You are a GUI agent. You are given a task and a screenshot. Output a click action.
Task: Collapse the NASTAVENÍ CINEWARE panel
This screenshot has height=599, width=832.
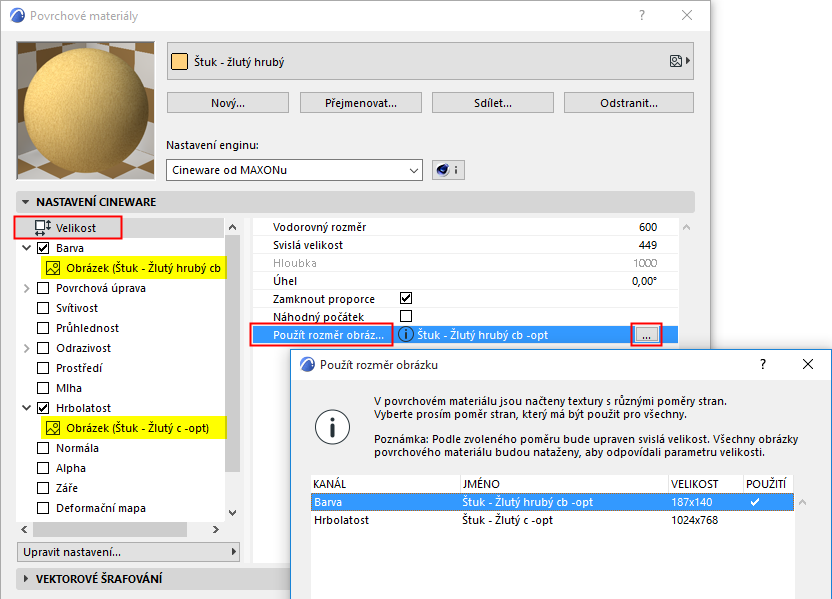point(25,202)
